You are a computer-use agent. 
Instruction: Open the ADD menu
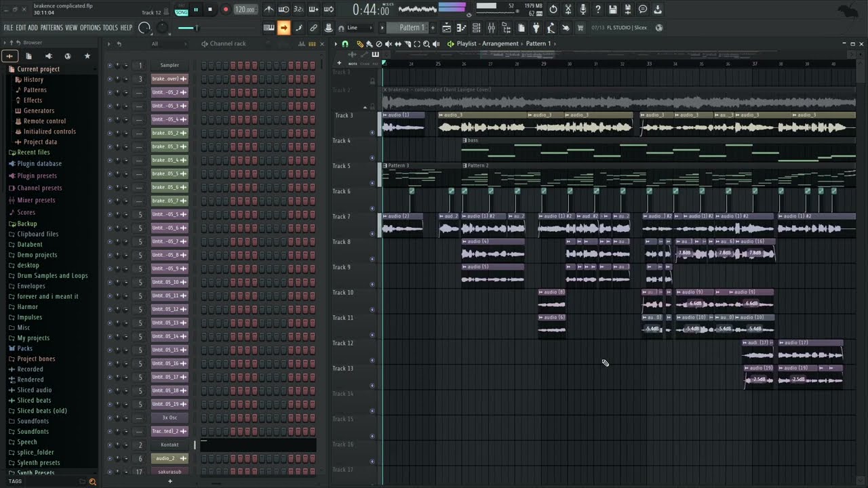tap(33, 28)
